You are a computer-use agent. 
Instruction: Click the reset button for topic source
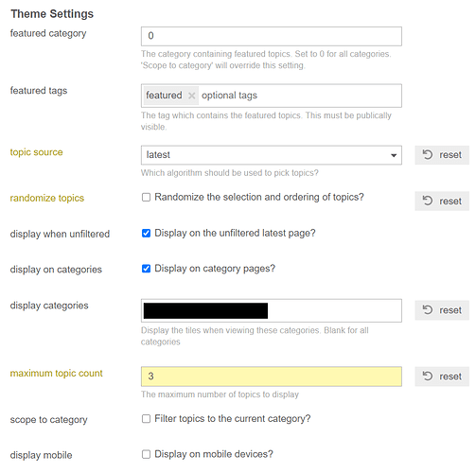(x=442, y=155)
